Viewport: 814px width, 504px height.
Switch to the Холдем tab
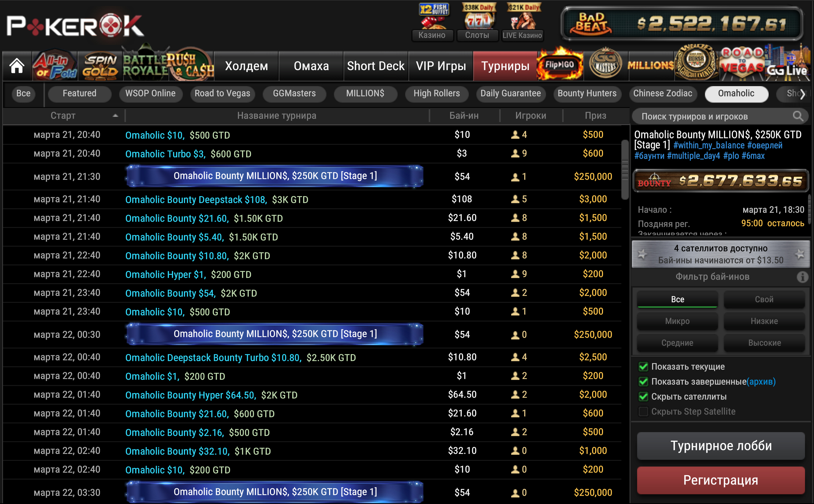pos(247,66)
